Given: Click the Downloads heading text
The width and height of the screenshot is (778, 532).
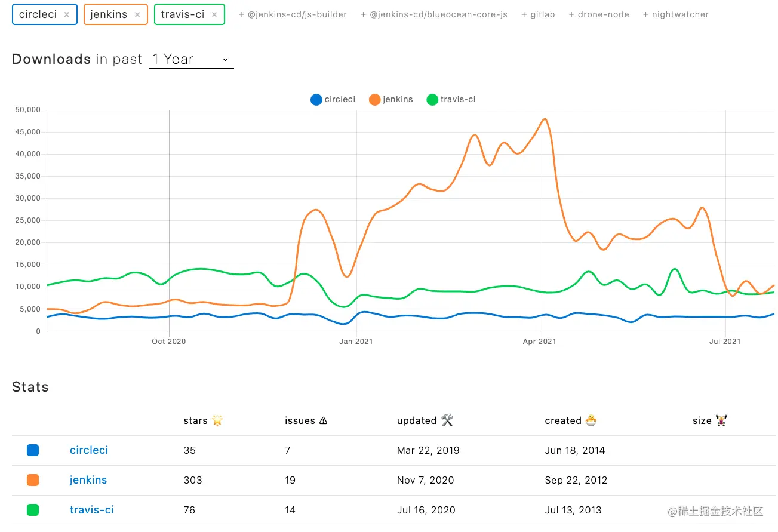Looking at the screenshot, I should point(51,59).
